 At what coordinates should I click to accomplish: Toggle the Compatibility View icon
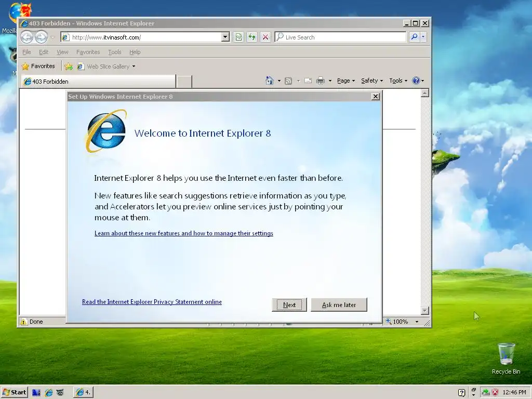click(238, 37)
